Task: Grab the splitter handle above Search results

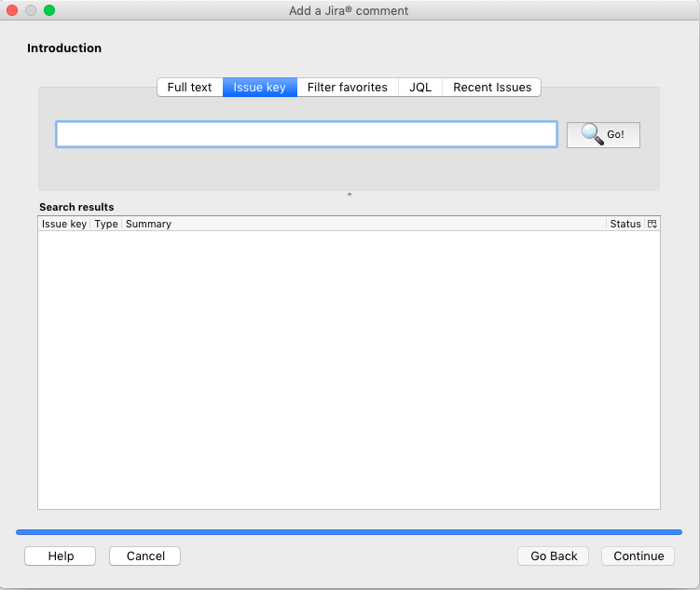Action: (x=349, y=195)
